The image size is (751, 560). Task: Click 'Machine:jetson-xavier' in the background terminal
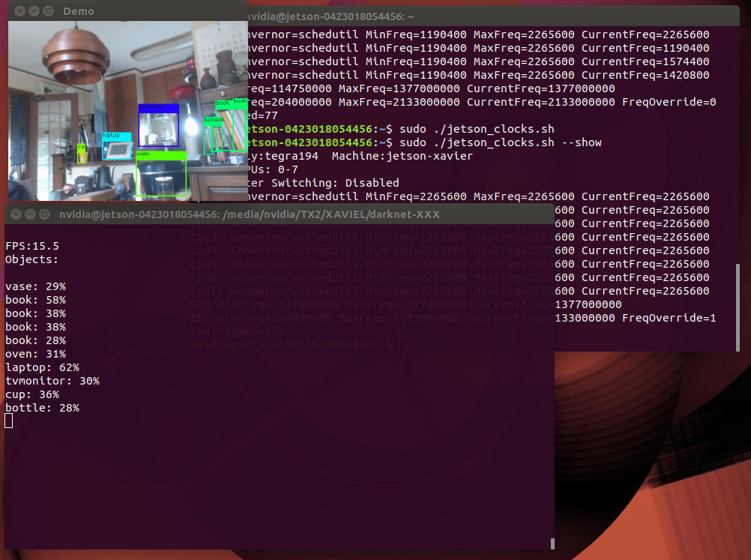pyautogui.click(x=402, y=156)
